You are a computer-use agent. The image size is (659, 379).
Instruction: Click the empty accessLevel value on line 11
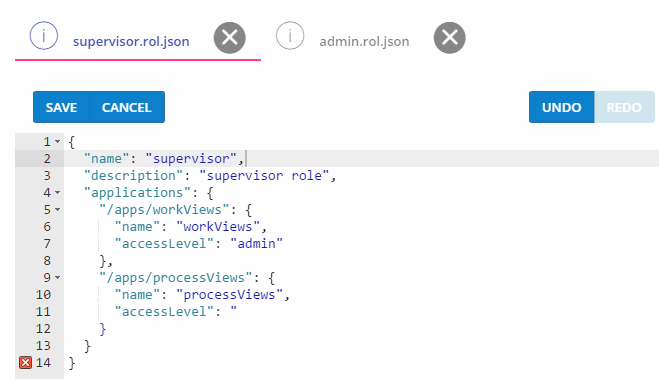click(x=234, y=311)
